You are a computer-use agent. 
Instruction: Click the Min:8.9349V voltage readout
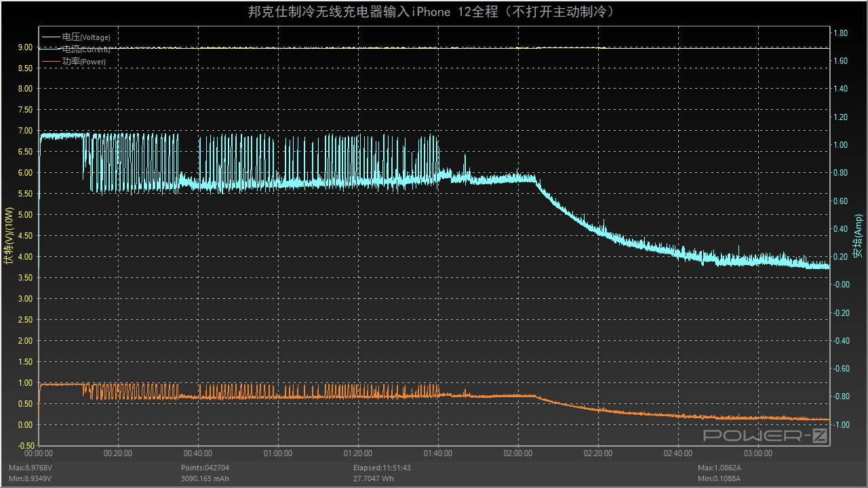pyautogui.click(x=30, y=479)
